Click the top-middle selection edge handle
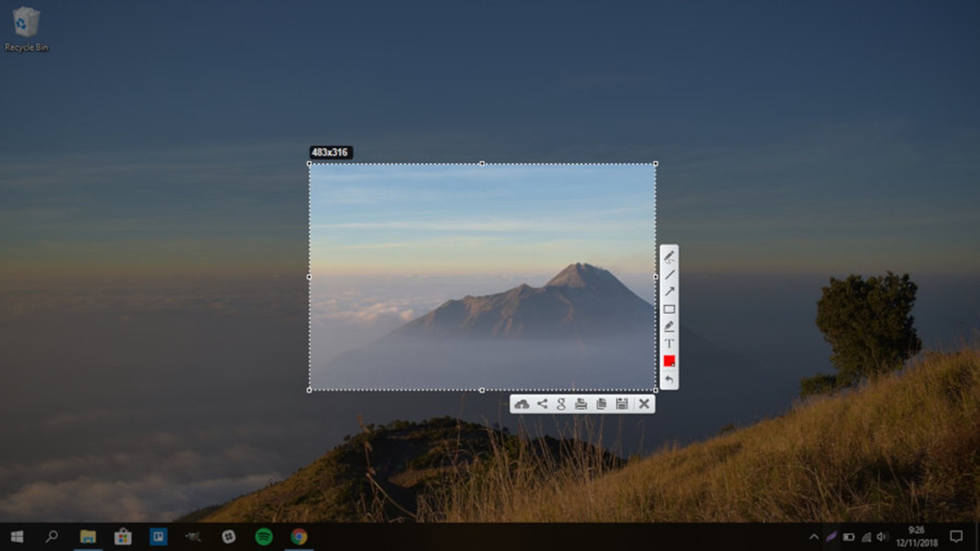This screenshot has width=980, height=551. click(x=482, y=164)
